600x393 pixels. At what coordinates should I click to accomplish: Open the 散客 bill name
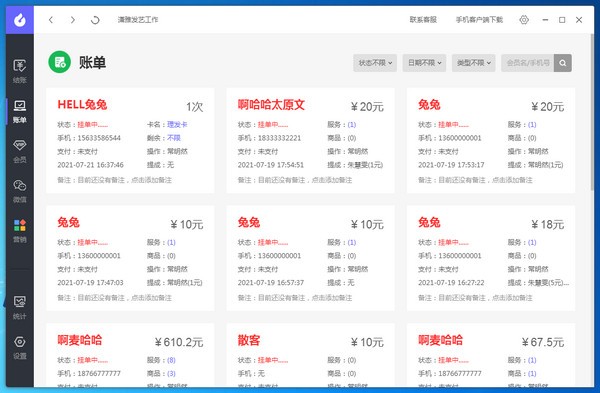249,340
